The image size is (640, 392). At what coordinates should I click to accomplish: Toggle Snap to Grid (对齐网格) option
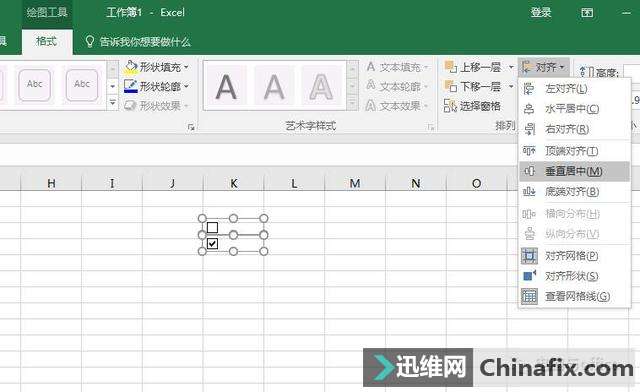tap(574, 256)
